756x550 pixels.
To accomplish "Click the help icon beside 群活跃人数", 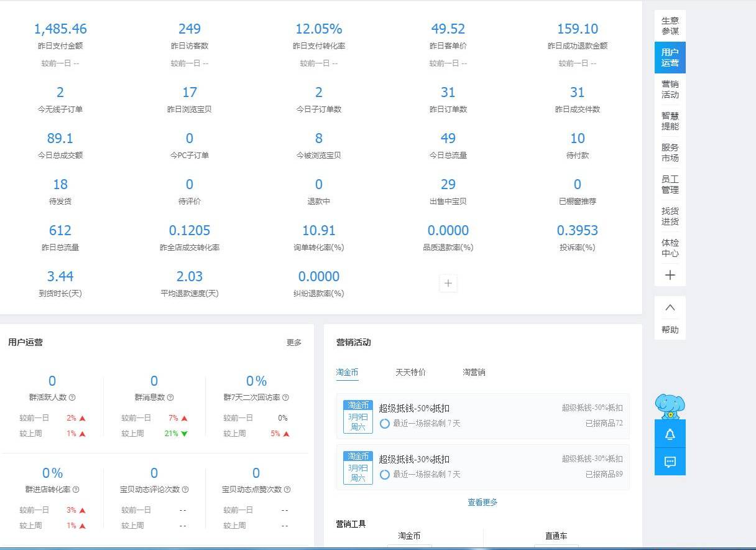I will tap(72, 398).
